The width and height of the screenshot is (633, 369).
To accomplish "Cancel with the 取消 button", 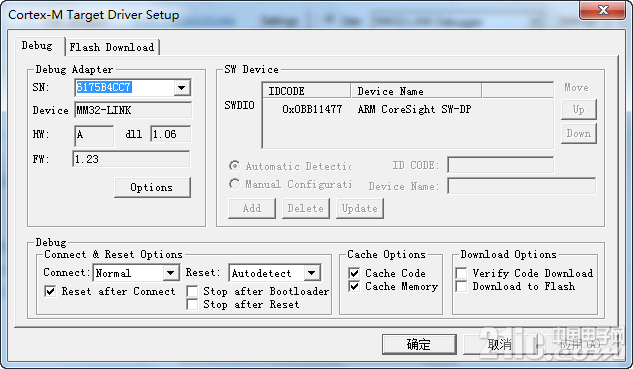I will click(500, 344).
